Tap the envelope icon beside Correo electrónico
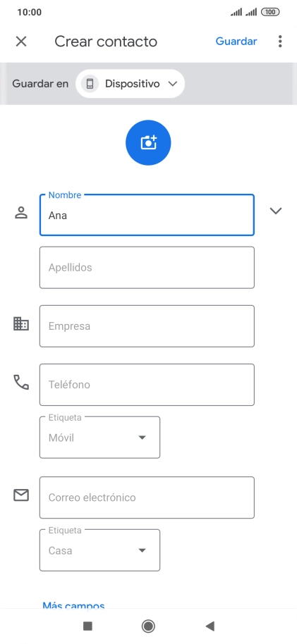Viewport: 297px width, 644px height. [21, 495]
